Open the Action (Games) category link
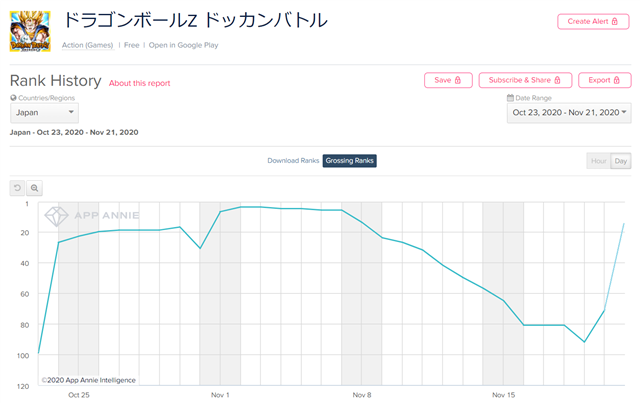 (x=87, y=45)
